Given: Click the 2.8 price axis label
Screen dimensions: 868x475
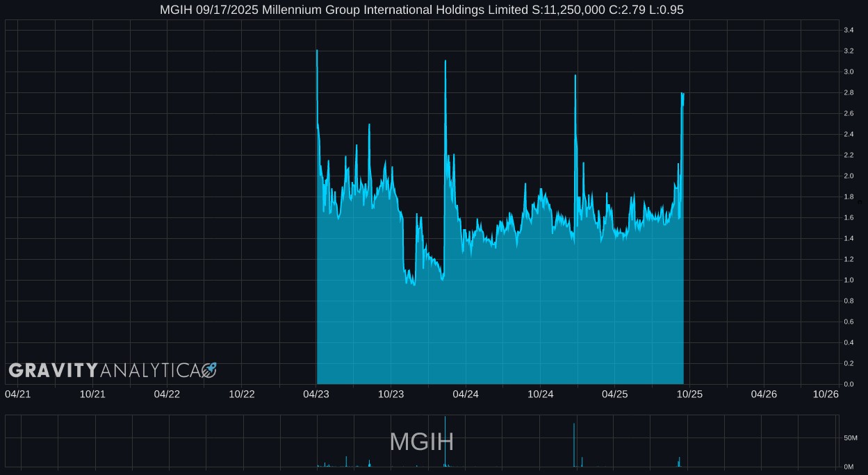Looking at the screenshot, I should 849,92.
